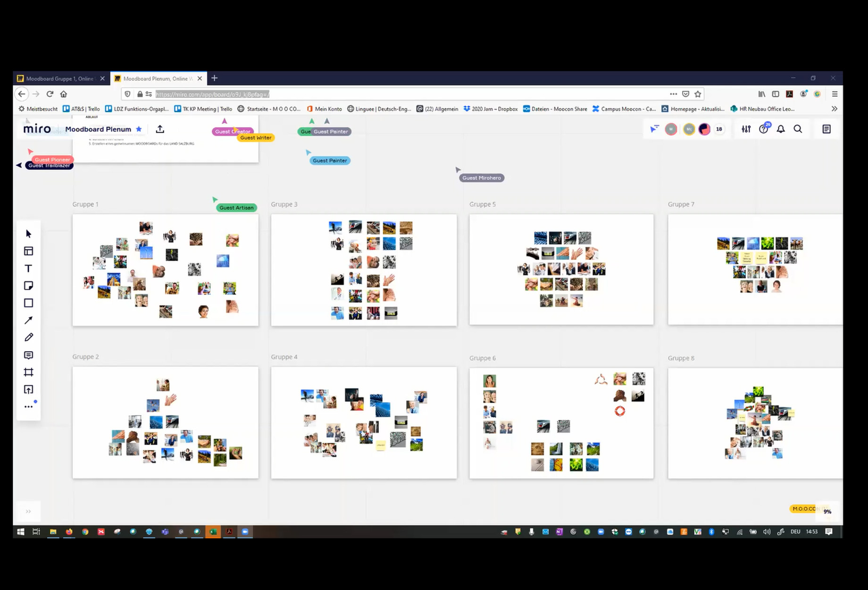Image resolution: width=868 pixels, height=590 pixels.
Task: Open Linguee bookmark
Action: 379,109
